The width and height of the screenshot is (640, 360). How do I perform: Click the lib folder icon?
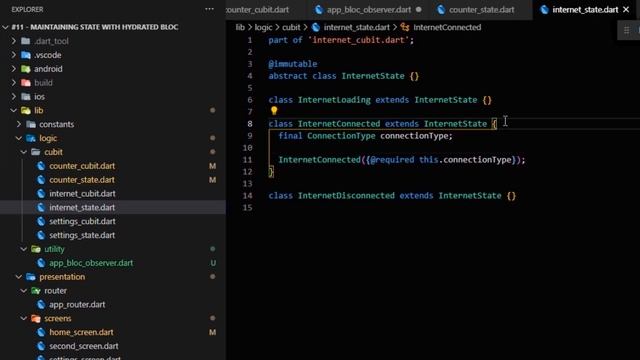26,111
